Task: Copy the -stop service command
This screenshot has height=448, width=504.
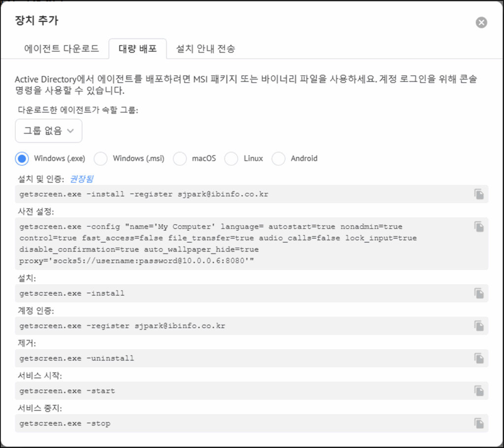Action: coord(479,423)
